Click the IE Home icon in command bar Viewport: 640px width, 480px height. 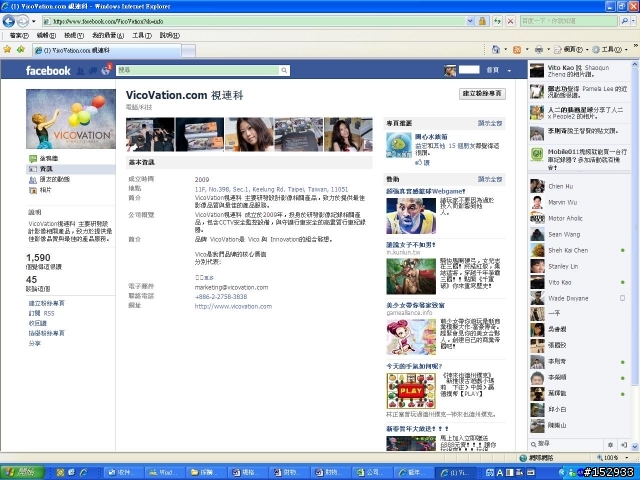[496, 49]
